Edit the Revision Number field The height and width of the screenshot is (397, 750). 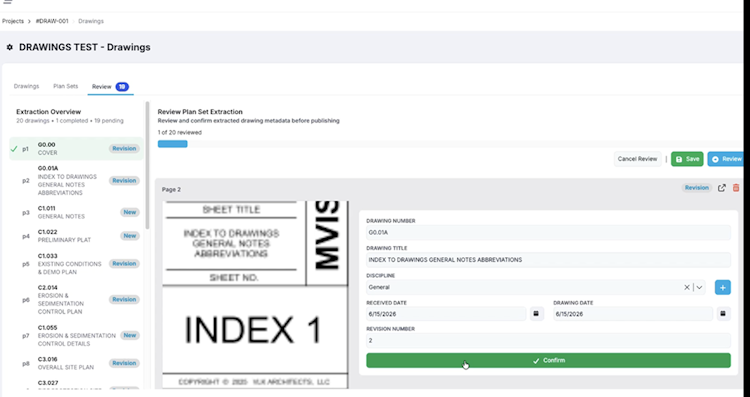coord(548,341)
